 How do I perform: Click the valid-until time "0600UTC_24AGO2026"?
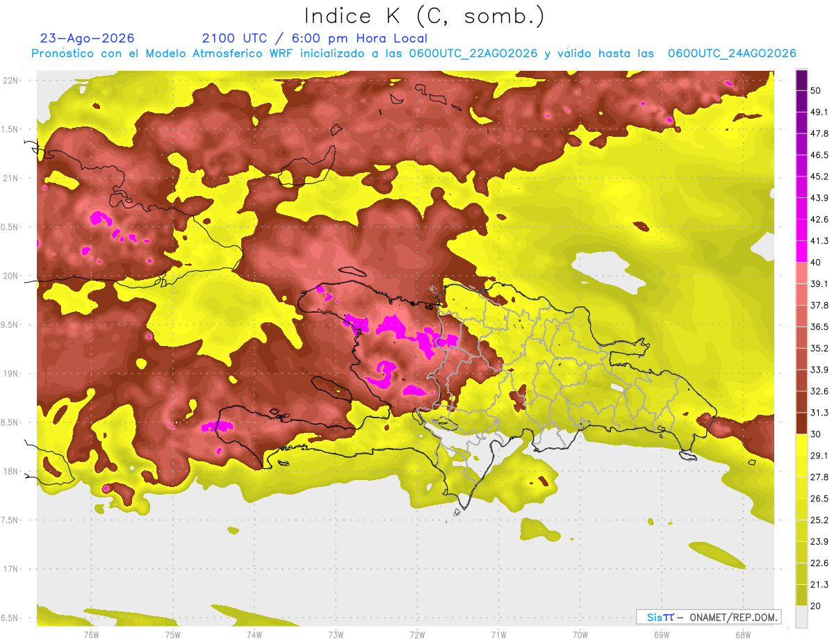(x=732, y=53)
